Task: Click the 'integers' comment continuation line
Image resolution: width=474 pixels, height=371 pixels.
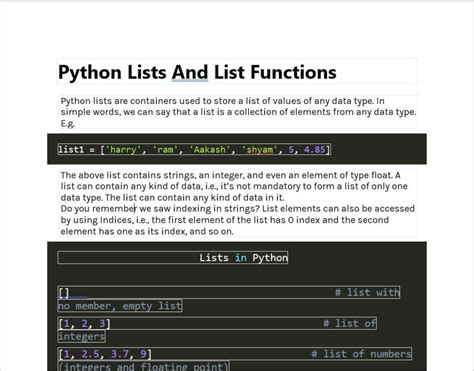Action: [x=82, y=336]
